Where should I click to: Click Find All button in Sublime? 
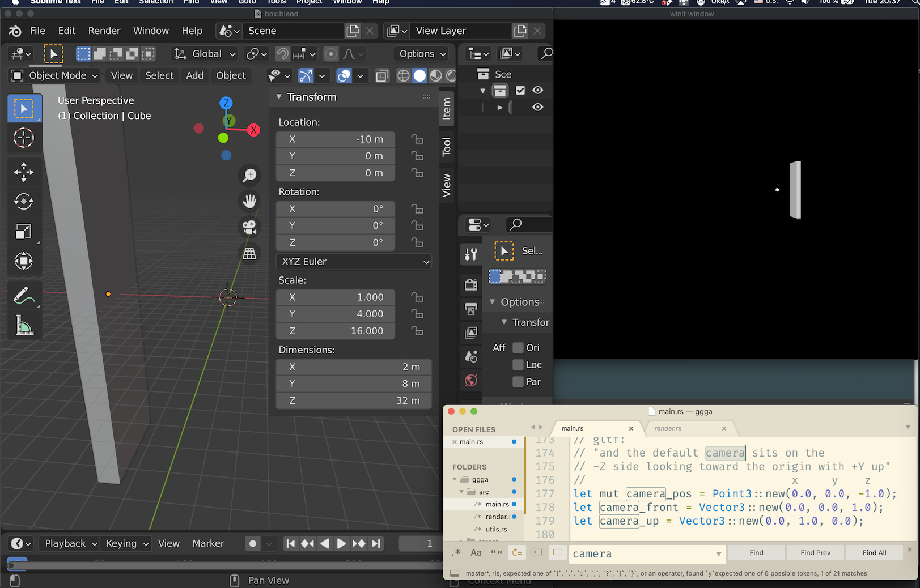click(874, 553)
